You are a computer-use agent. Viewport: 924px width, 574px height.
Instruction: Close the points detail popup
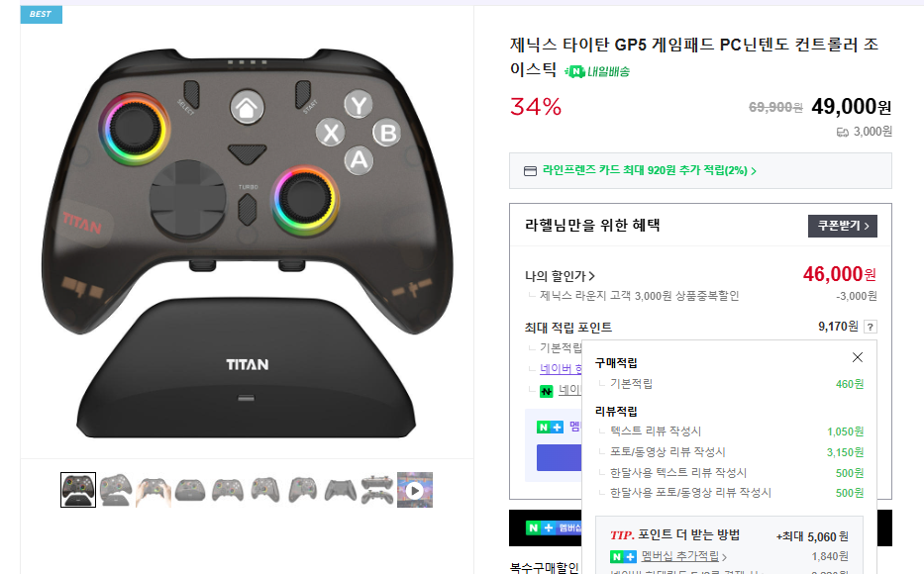[x=858, y=357]
